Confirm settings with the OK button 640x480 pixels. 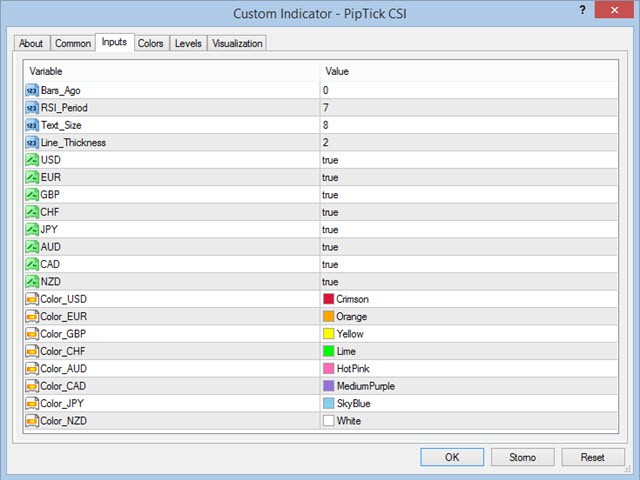[452, 457]
